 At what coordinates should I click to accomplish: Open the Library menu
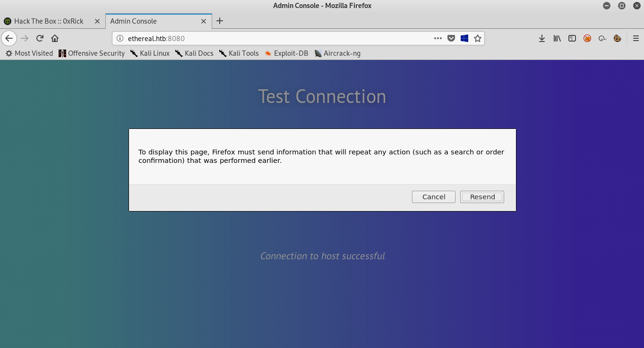[x=557, y=38]
